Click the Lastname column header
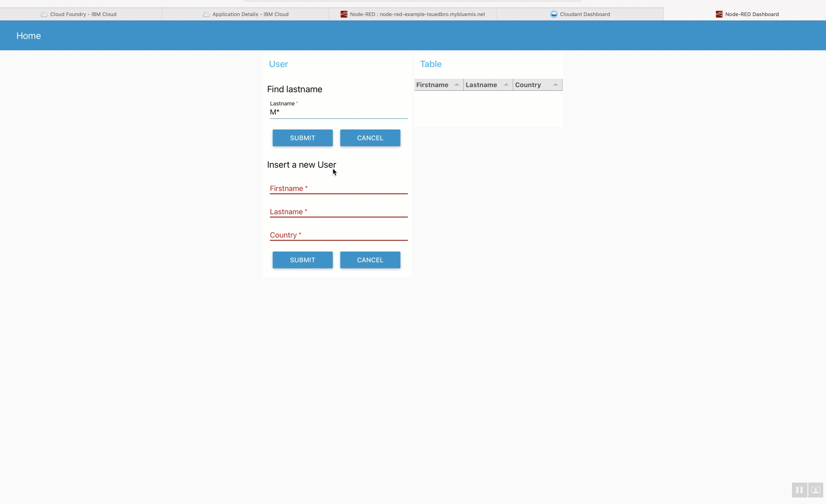The height and width of the screenshot is (504, 826). [x=488, y=85]
